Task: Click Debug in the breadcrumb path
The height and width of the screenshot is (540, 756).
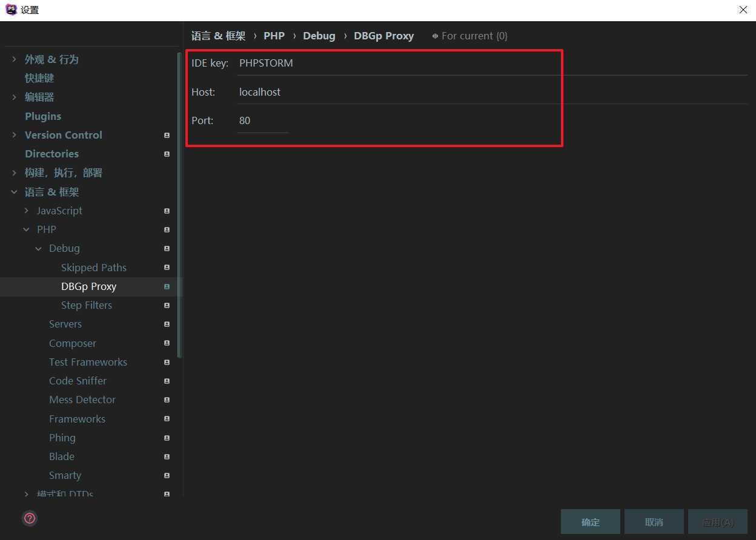Action: point(319,36)
